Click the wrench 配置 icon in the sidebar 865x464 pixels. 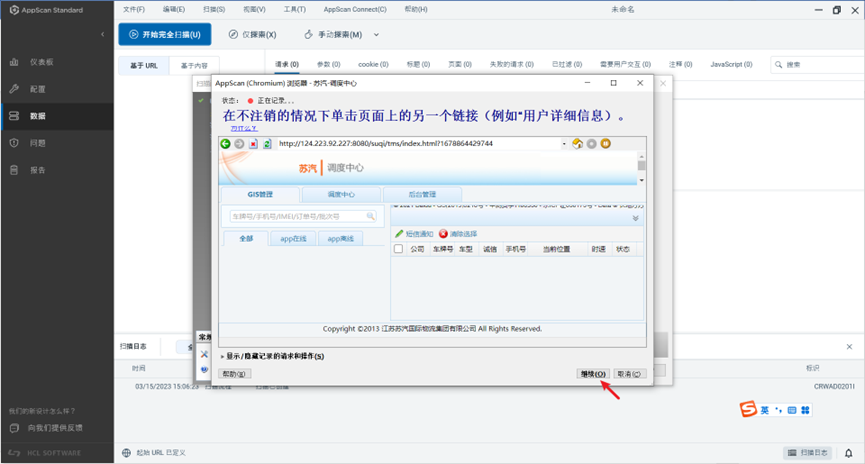(14, 89)
